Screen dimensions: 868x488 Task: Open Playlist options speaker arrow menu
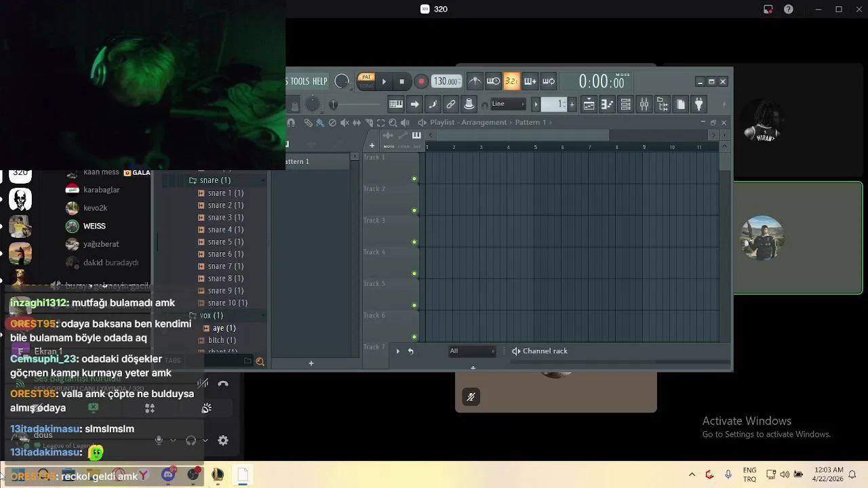click(x=422, y=123)
